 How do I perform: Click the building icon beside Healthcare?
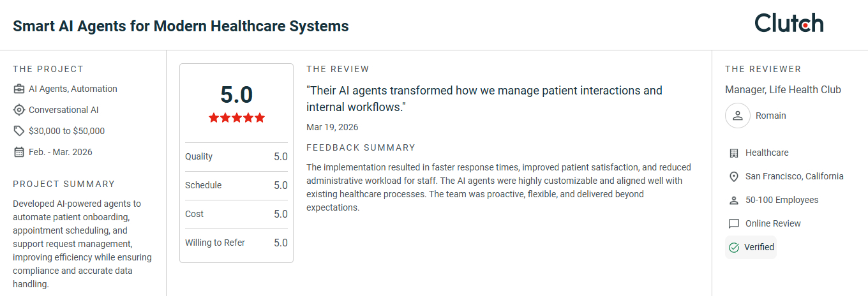coord(733,153)
